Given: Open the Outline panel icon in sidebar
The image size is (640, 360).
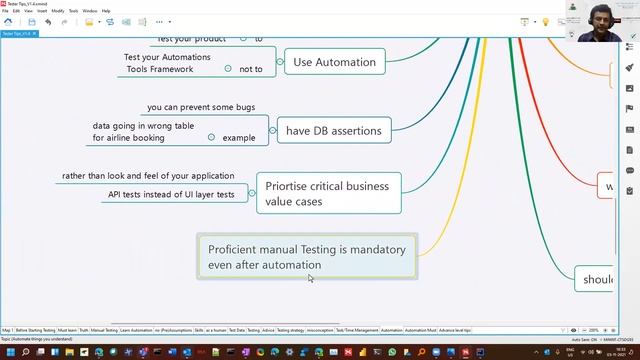Looking at the screenshot, I should (630, 47).
